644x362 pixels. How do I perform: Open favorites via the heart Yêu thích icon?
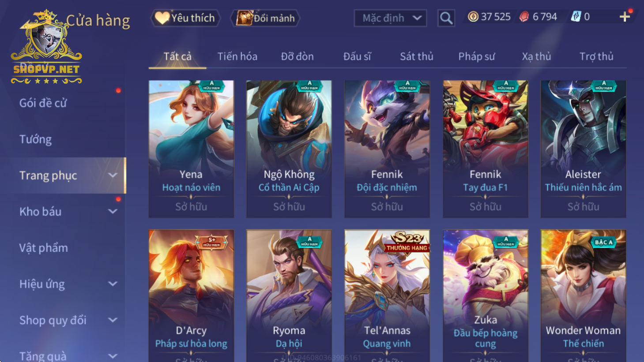(162, 18)
